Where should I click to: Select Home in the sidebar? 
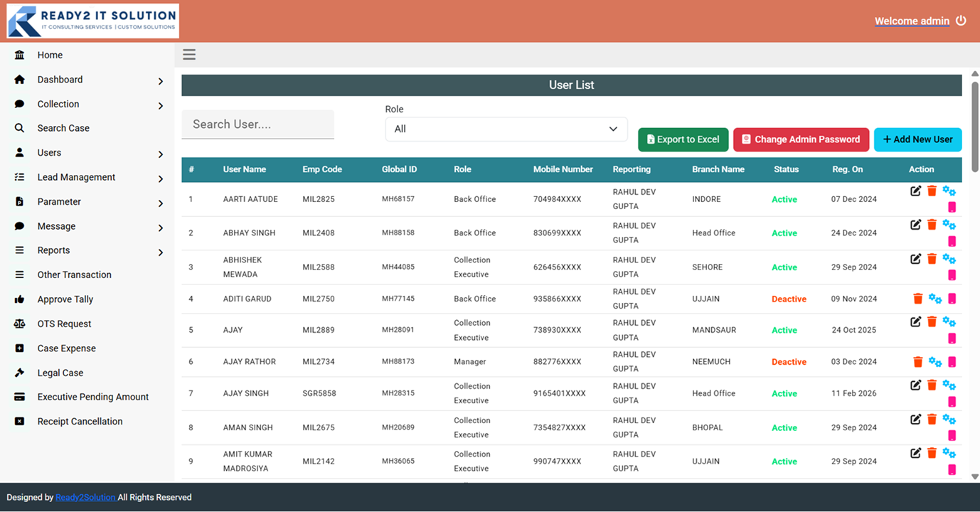click(x=49, y=54)
